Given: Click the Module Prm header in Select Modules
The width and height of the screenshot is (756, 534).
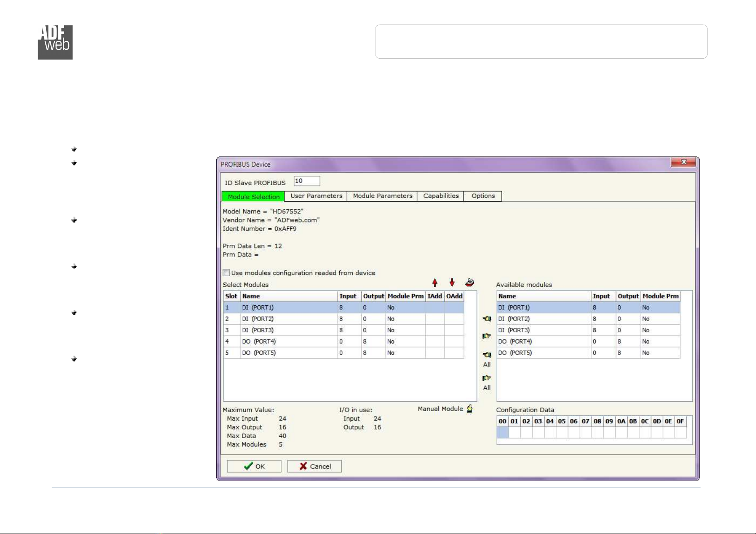Looking at the screenshot, I should pyautogui.click(x=406, y=296).
